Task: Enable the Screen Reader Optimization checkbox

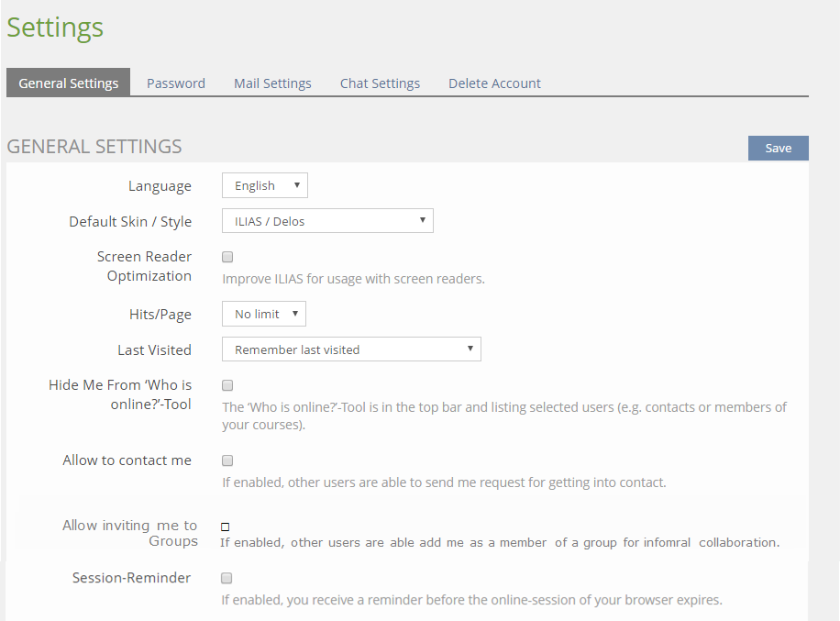Action: point(227,258)
